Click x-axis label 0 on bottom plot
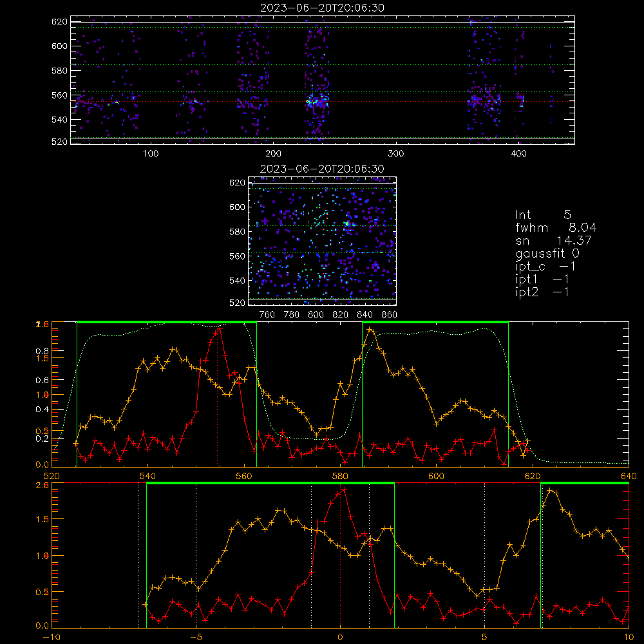The height and width of the screenshot is (644, 644). pos(340,637)
